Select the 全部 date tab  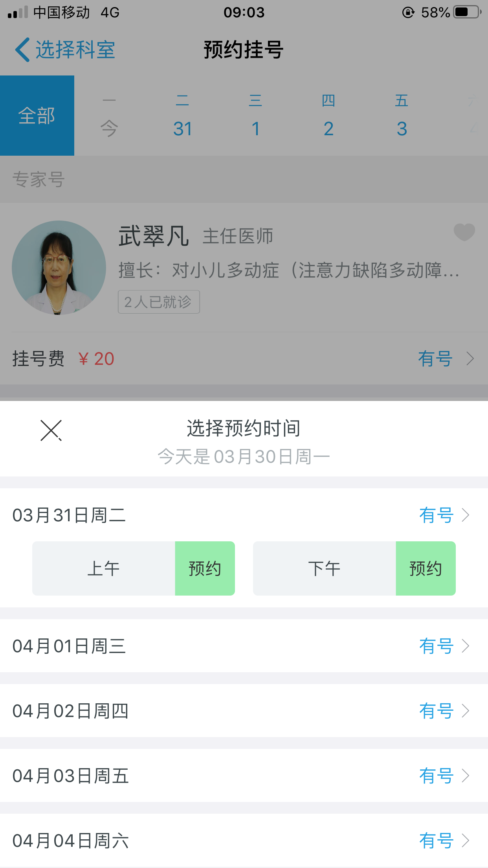click(x=37, y=116)
